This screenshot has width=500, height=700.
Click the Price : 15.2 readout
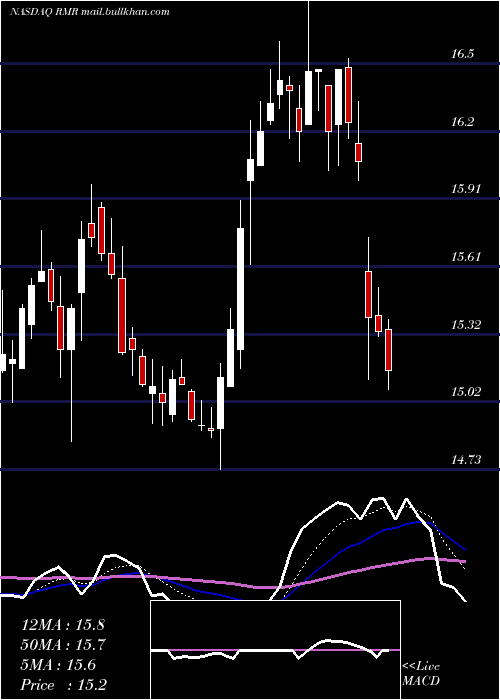click(x=64, y=685)
